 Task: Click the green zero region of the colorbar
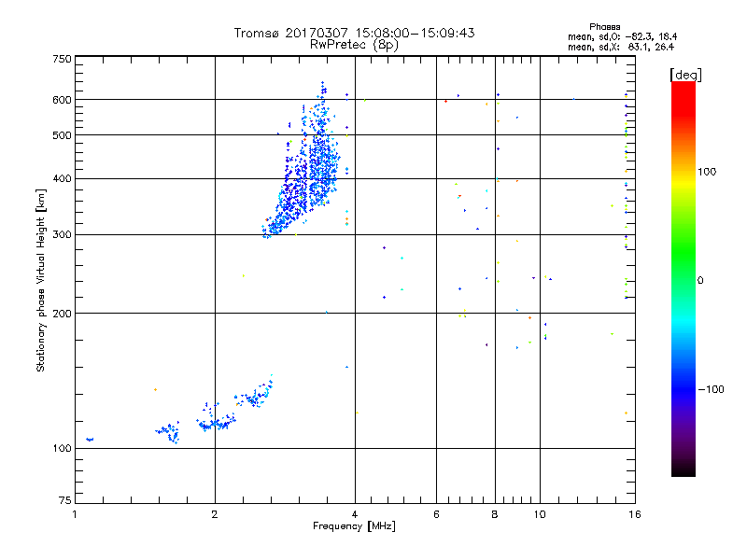[684, 280]
